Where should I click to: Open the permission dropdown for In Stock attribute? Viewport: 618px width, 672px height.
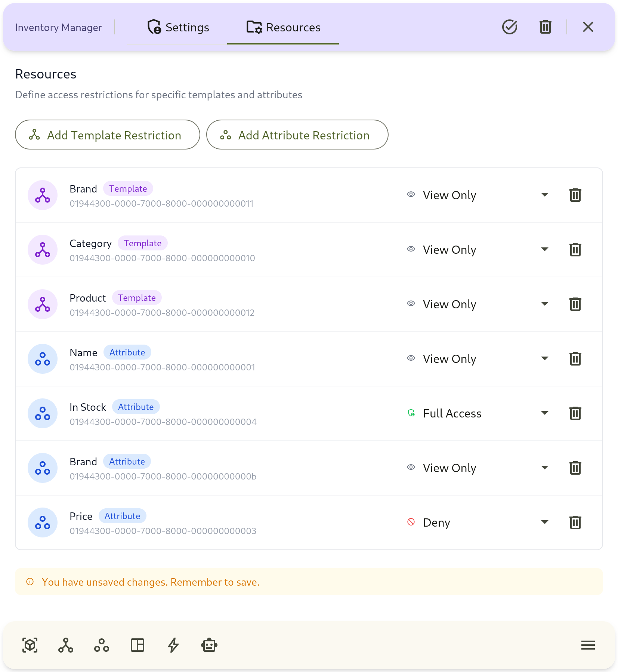pyautogui.click(x=545, y=413)
